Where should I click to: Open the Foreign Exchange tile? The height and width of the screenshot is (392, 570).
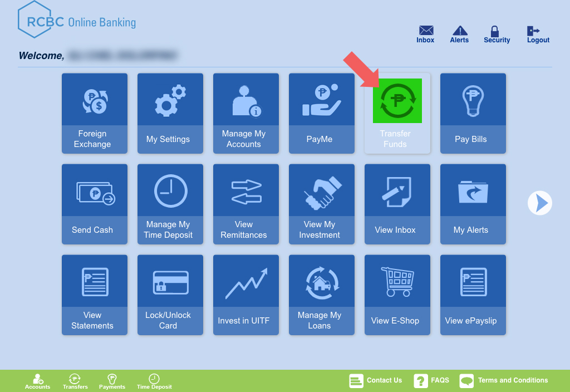coord(95,114)
